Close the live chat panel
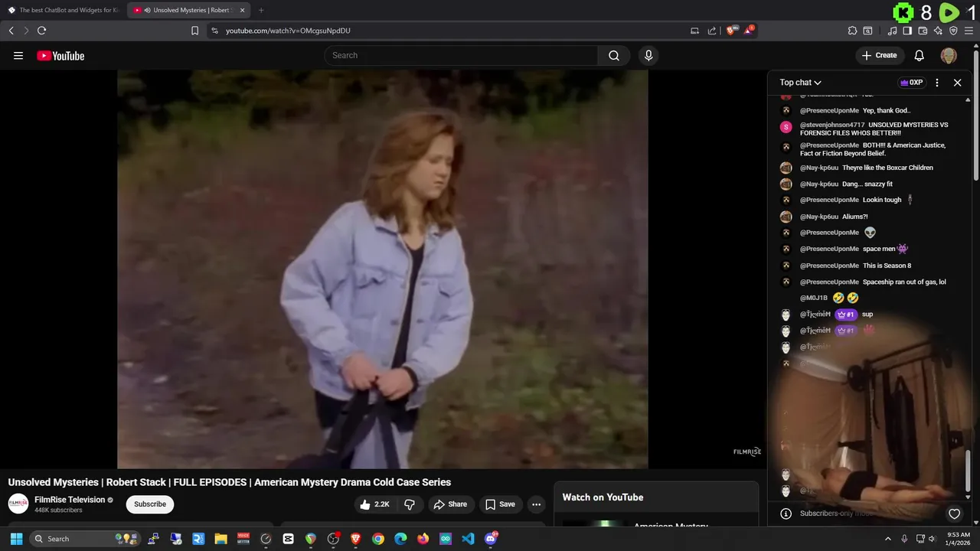This screenshot has width=980, height=551. point(957,83)
